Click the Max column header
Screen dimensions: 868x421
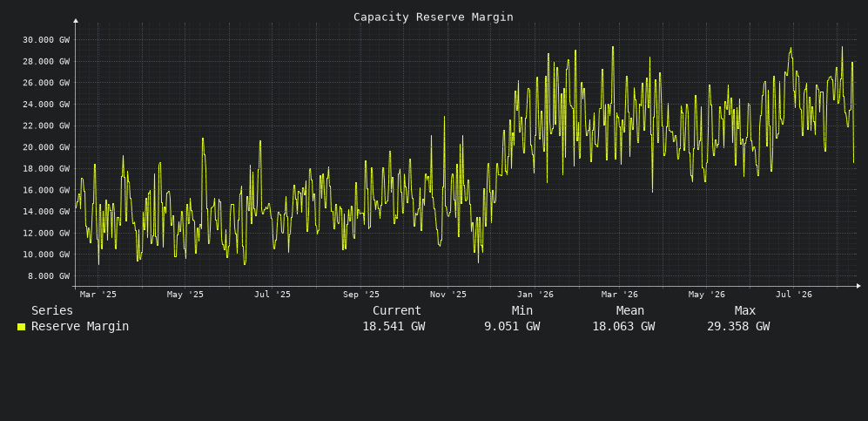pyautogui.click(x=745, y=311)
